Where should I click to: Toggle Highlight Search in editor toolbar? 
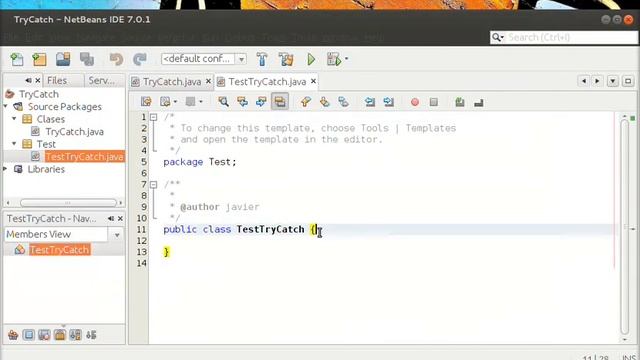(280, 102)
